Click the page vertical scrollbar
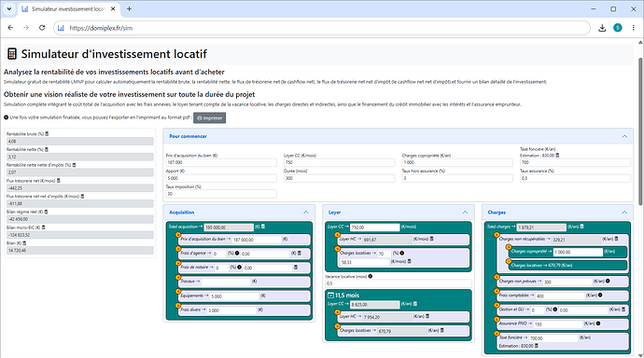Image resolution: width=644 pixels, height=358 pixels. 640,131
